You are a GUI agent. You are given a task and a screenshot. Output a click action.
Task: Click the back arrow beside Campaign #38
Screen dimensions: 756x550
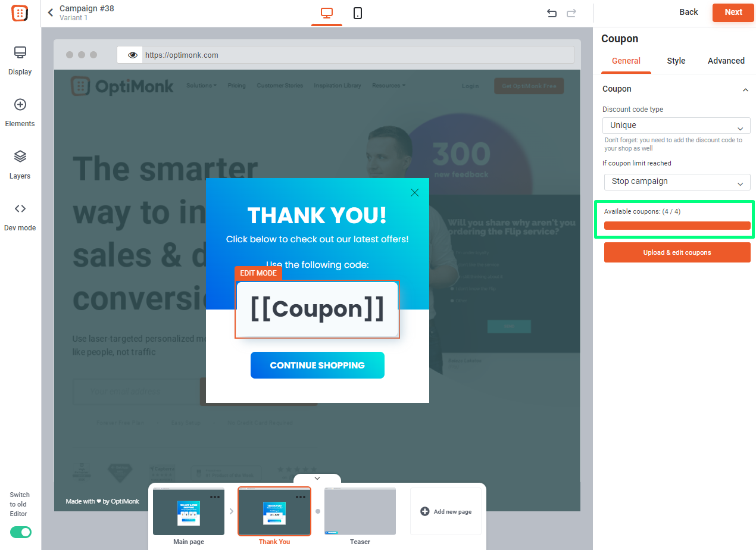[x=51, y=12]
